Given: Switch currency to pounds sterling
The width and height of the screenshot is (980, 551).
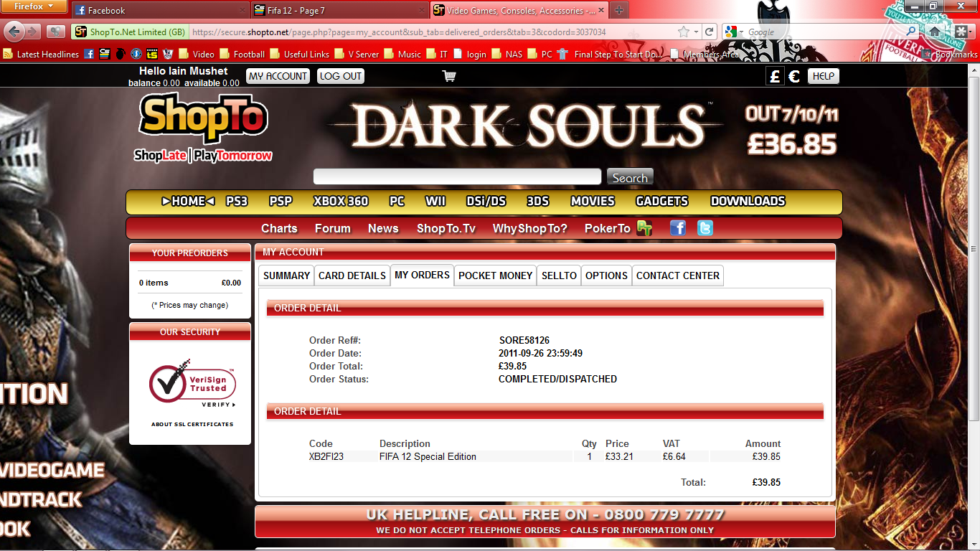Looking at the screenshot, I should pyautogui.click(x=775, y=76).
